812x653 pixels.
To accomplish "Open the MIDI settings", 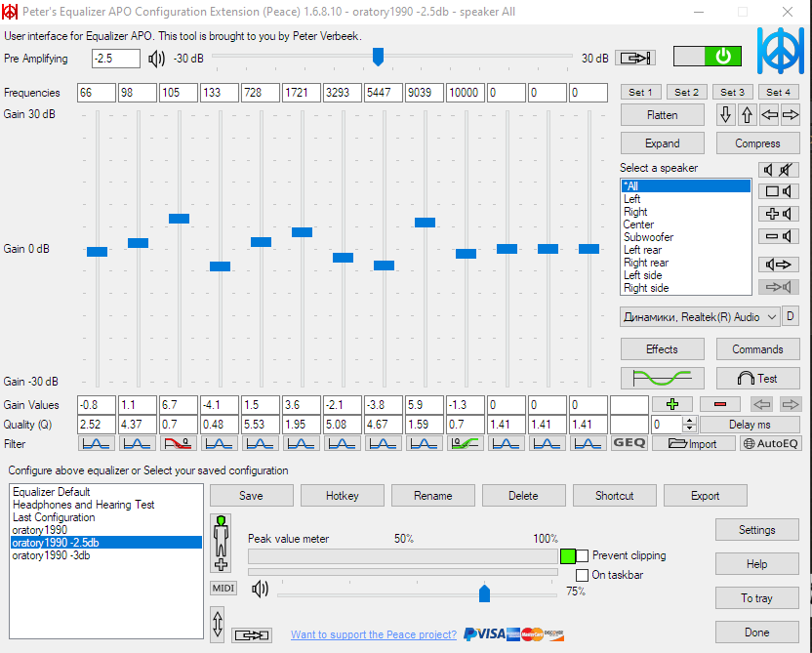I will pyautogui.click(x=223, y=589).
